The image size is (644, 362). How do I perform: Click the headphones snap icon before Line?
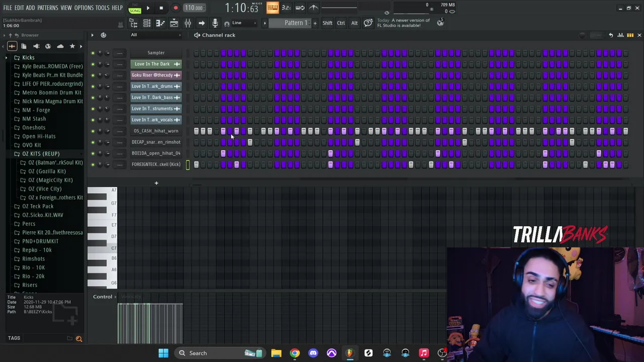coord(227,23)
